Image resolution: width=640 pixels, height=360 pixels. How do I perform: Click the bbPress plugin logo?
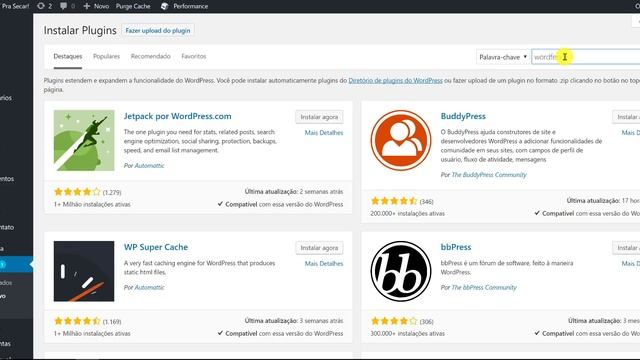click(x=401, y=271)
